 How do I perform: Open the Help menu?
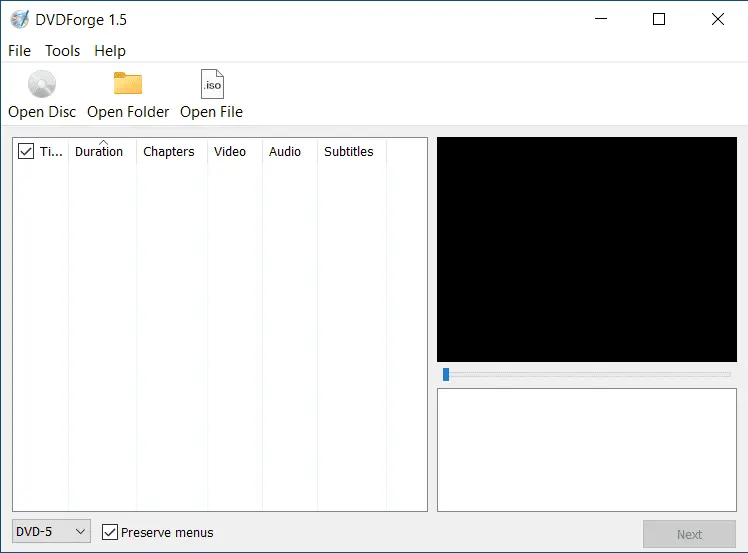tap(110, 51)
